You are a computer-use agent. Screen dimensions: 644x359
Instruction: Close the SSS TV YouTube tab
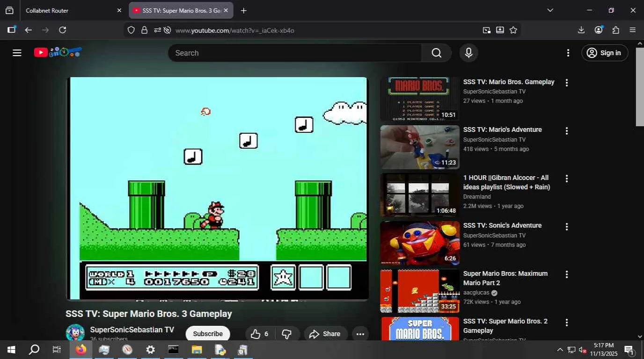(226, 10)
